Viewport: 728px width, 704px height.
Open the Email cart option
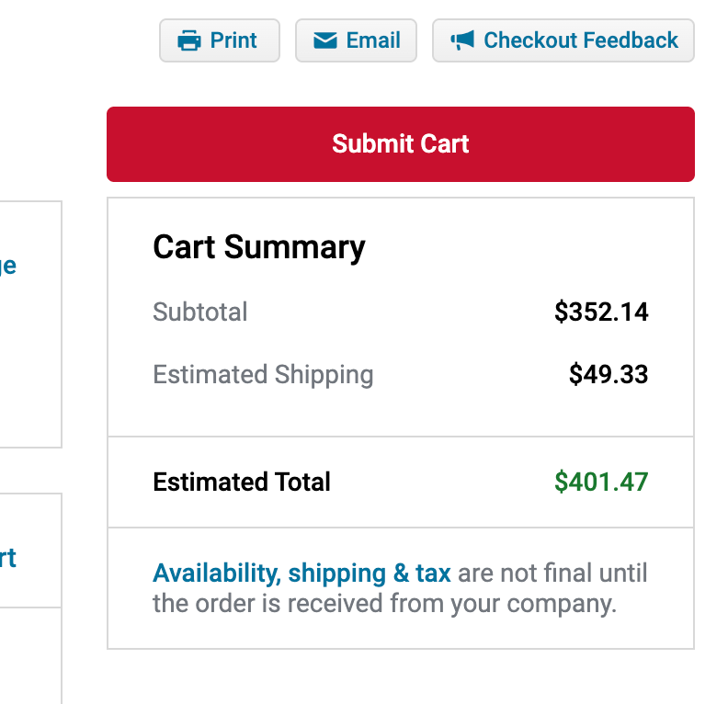(356, 40)
